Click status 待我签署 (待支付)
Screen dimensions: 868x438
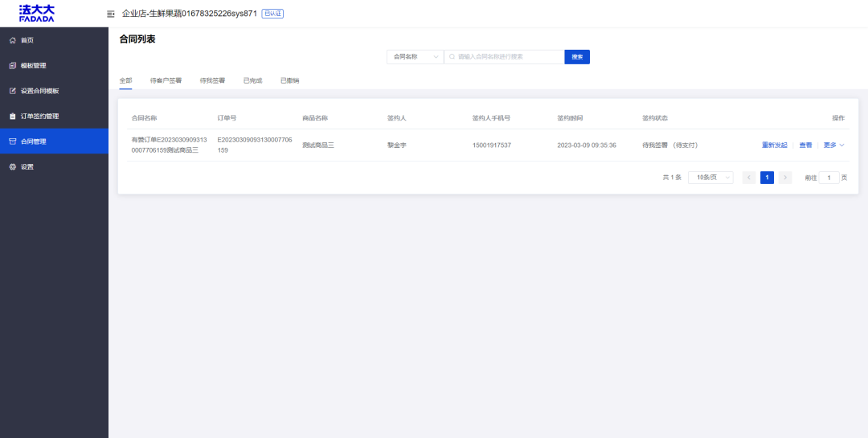(x=669, y=145)
